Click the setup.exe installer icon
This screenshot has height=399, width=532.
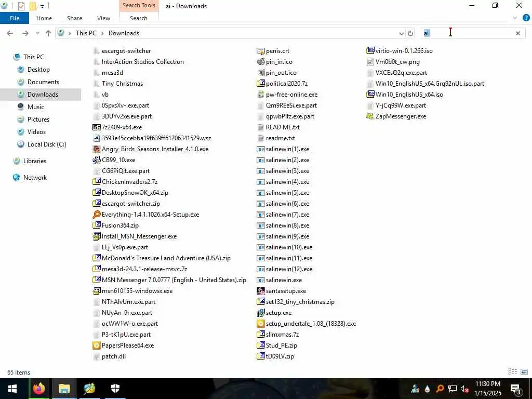pos(261,313)
